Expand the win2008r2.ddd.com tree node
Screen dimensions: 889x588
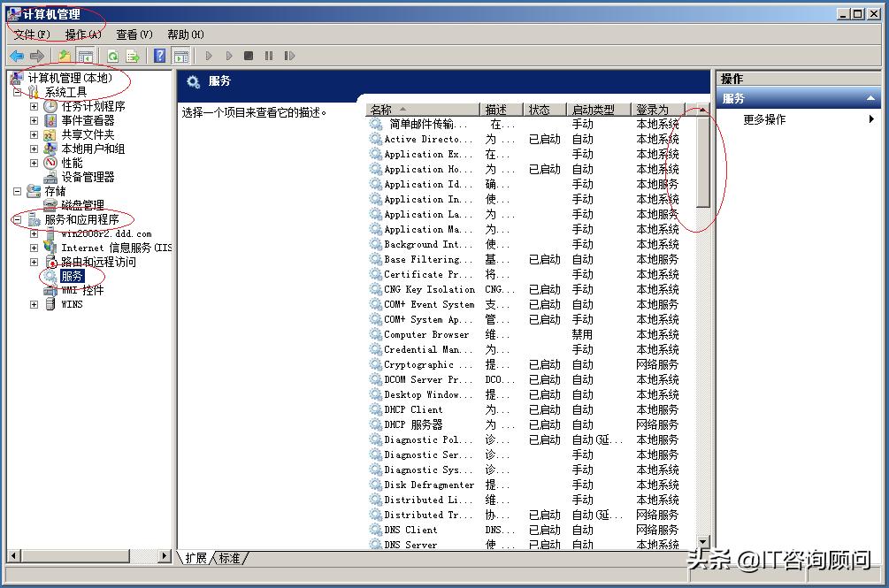pyautogui.click(x=32, y=233)
